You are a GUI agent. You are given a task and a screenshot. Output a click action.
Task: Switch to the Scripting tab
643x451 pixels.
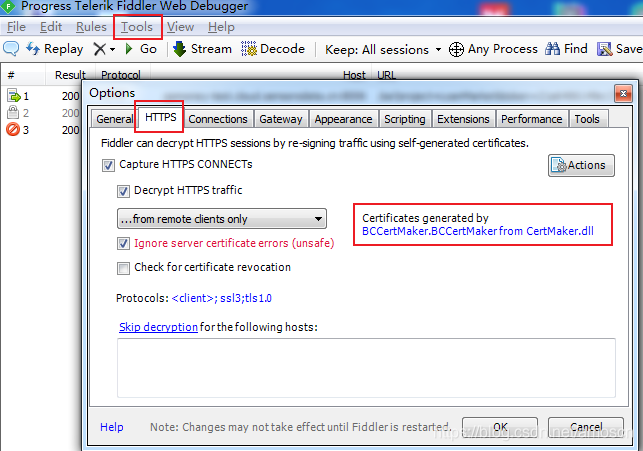pyautogui.click(x=405, y=119)
